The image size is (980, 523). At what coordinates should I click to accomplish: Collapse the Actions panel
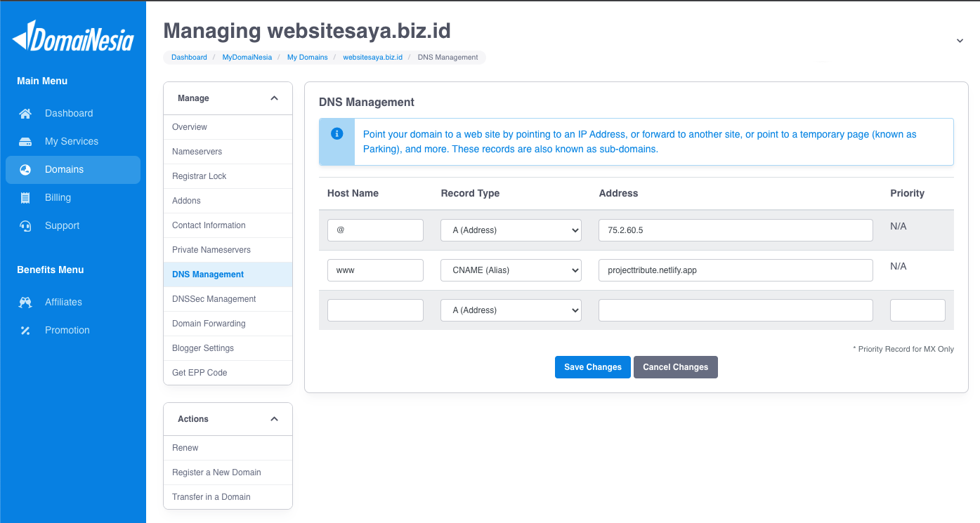pyautogui.click(x=274, y=418)
